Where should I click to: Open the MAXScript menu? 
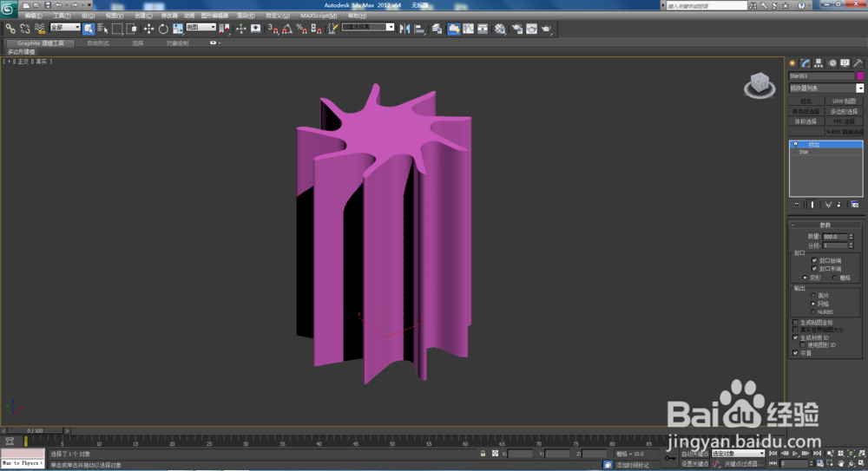(319, 16)
